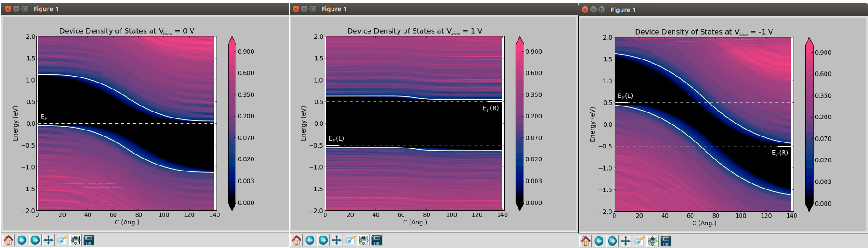Click 'Figure 1' window title of 0 V figure
This screenshot has height=248, width=868.
pos(46,9)
